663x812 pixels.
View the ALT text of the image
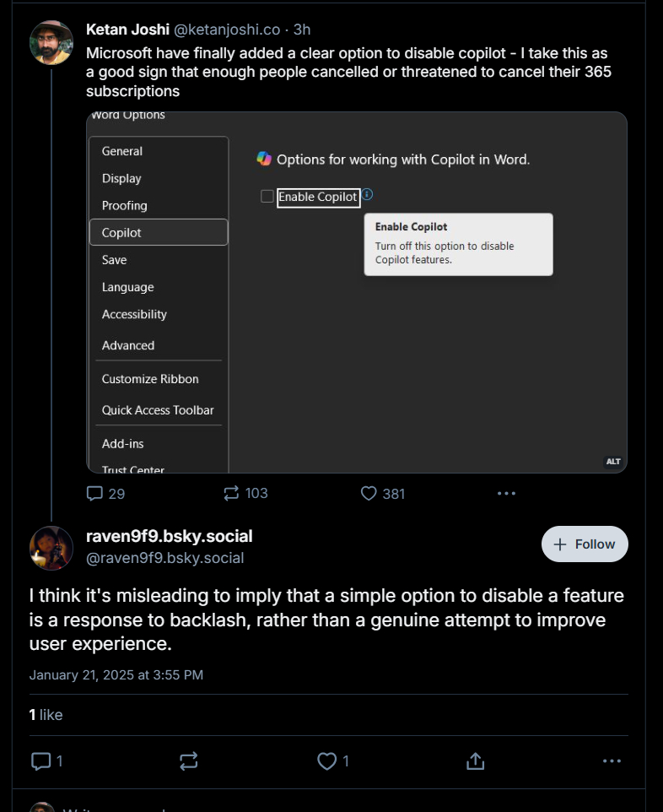(x=613, y=462)
